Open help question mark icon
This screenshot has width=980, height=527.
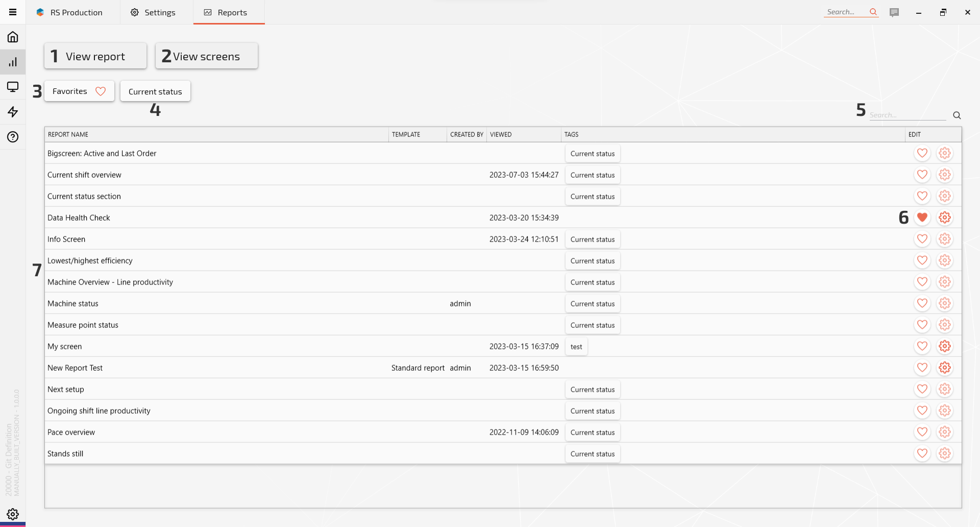coord(13,137)
